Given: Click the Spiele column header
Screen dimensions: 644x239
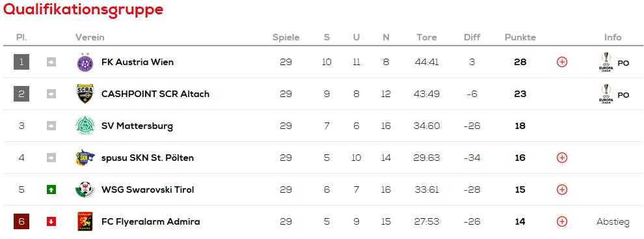Looking at the screenshot, I should point(286,37).
